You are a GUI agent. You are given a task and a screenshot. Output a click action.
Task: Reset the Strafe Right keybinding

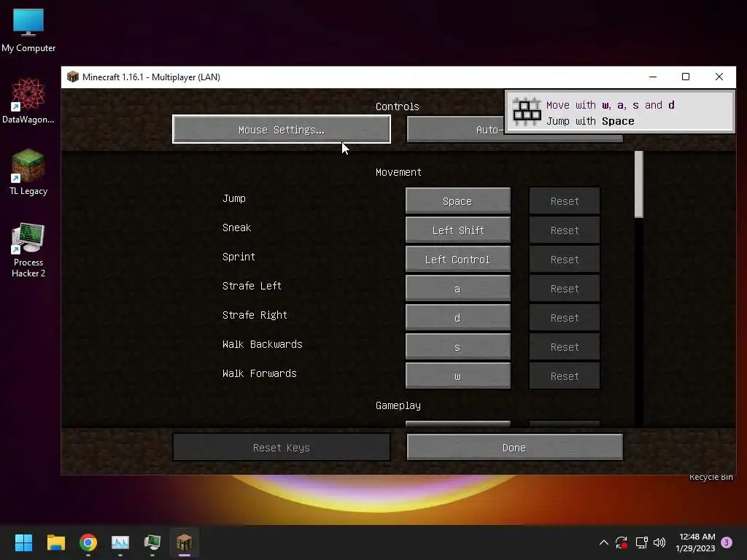click(x=565, y=317)
